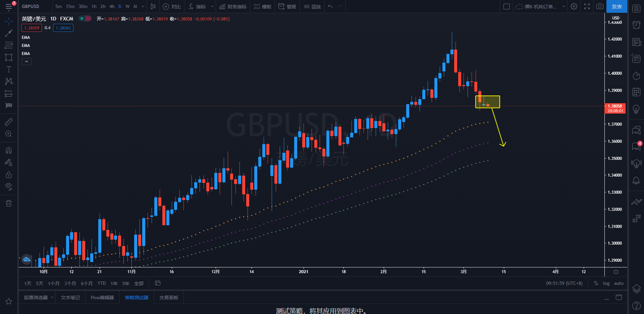The height and width of the screenshot is (314, 644).
Task: Open the Fibonacci retracement tools
Action: click(9, 45)
